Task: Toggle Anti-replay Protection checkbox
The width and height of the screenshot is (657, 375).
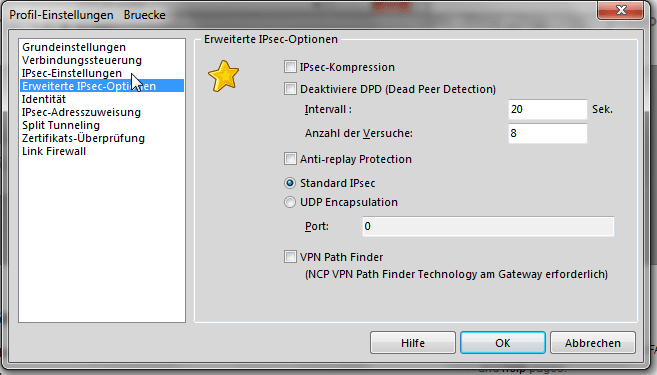Action: (x=290, y=159)
